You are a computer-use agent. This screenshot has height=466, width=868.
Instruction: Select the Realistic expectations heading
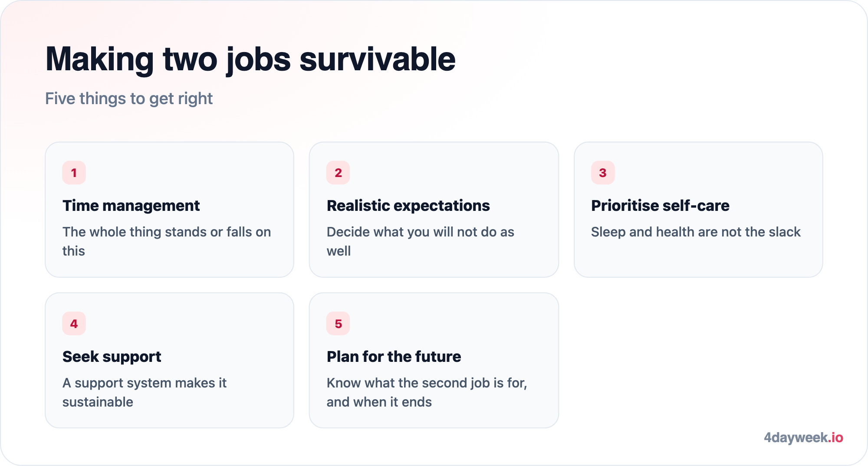click(x=408, y=206)
